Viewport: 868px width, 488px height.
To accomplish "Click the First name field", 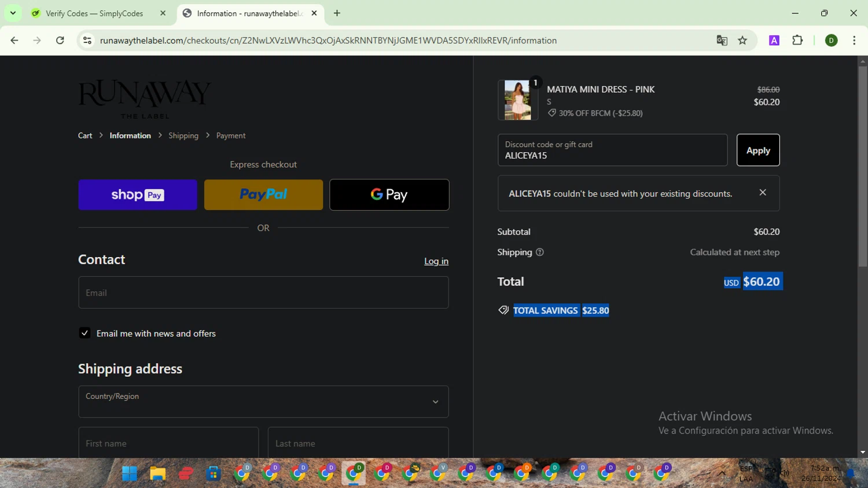I will pos(168,443).
